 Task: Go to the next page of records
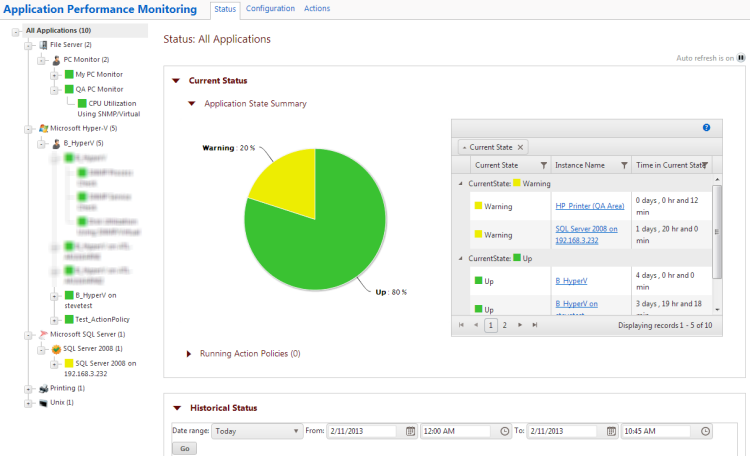[x=520, y=325]
